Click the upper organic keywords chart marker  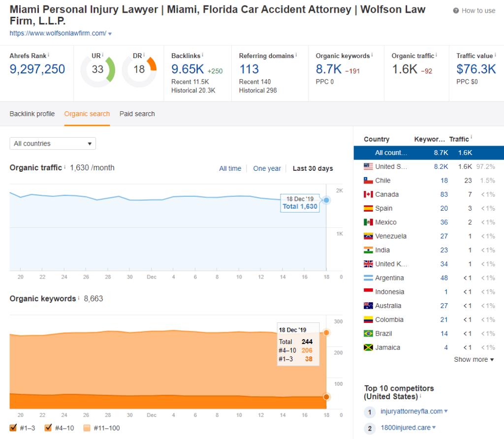326,333
